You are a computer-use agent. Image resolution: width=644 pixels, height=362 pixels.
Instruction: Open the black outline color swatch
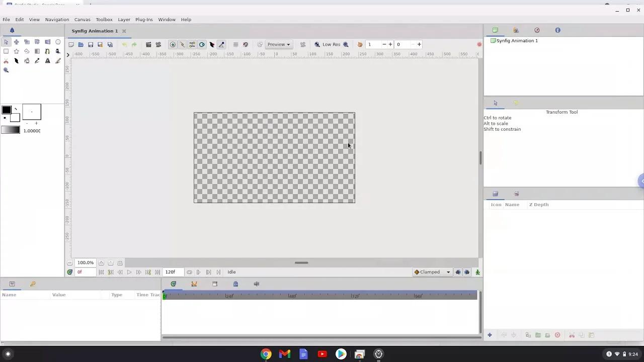(6, 110)
